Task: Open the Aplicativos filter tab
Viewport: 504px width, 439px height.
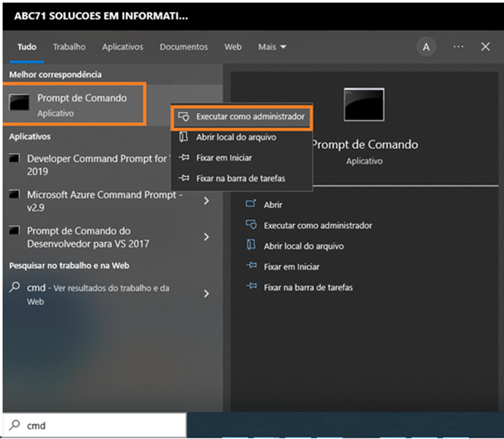Action: (123, 47)
